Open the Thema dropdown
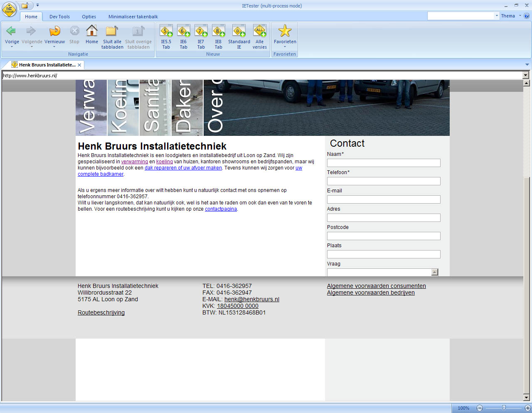This screenshot has width=532, height=413. pyautogui.click(x=511, y=16)
